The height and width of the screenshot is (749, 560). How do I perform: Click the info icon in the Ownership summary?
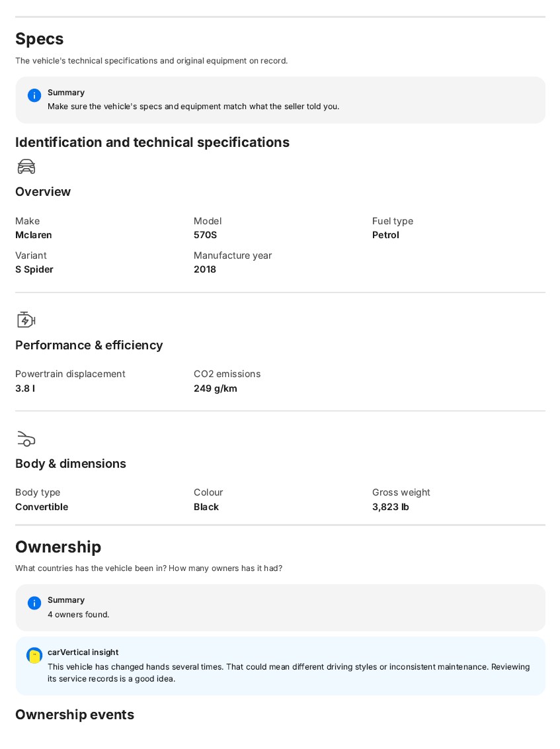(x=34, y=603)
